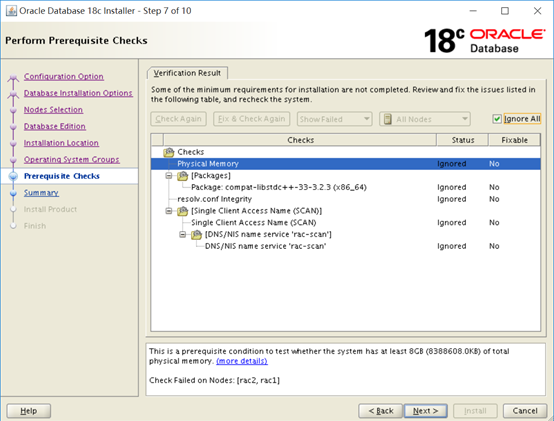Screen dimensions: 554x421
Task: Select the Single Client Access Name (SCAN) check row
Action: (x=346, y=223)
